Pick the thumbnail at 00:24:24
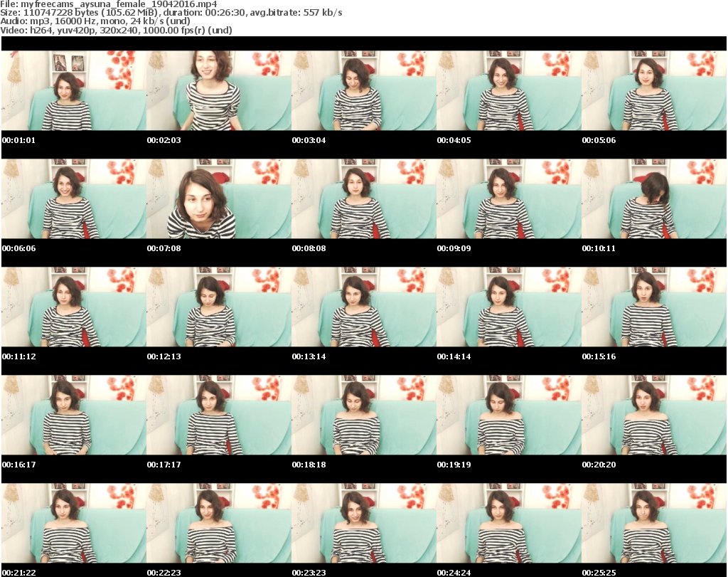Viewport: 728px width, 577px height. click(x=509, y=524)
